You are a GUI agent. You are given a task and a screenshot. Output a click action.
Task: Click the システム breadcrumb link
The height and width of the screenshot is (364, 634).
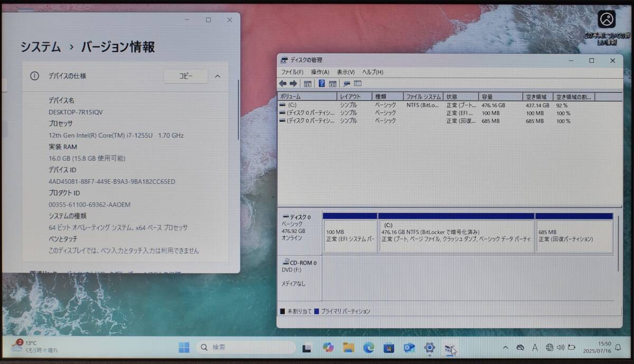pos(41,47)
